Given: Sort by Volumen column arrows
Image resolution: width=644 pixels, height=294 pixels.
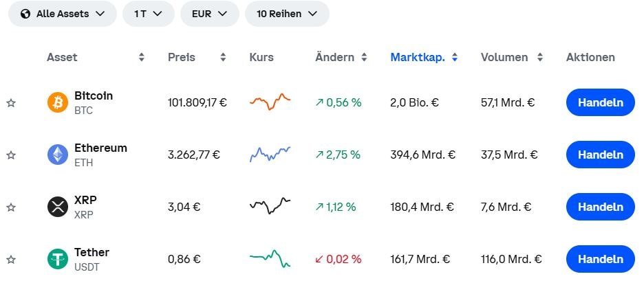Looking at the screenshot, I should pos(539,57).
